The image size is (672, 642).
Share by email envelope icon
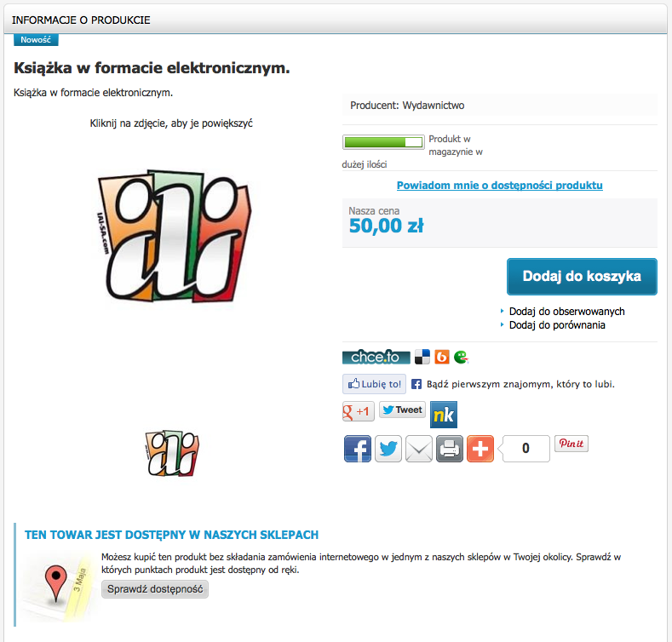[419, 449]
